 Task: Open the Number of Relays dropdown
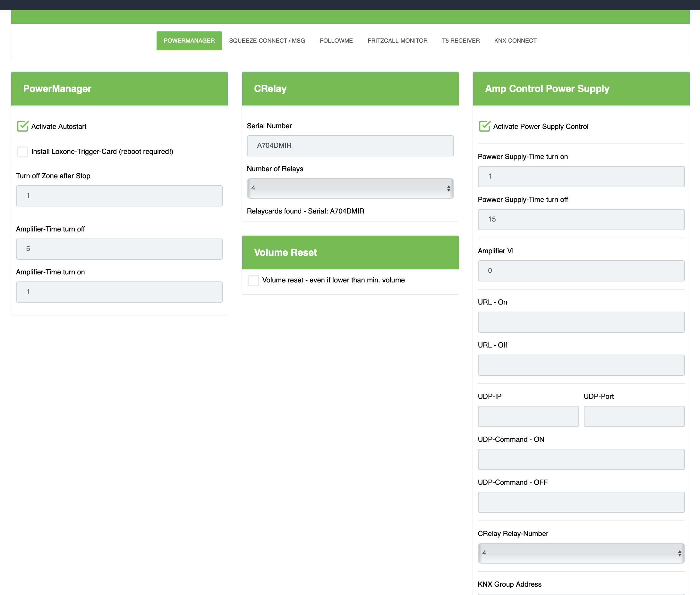point(350,188)
